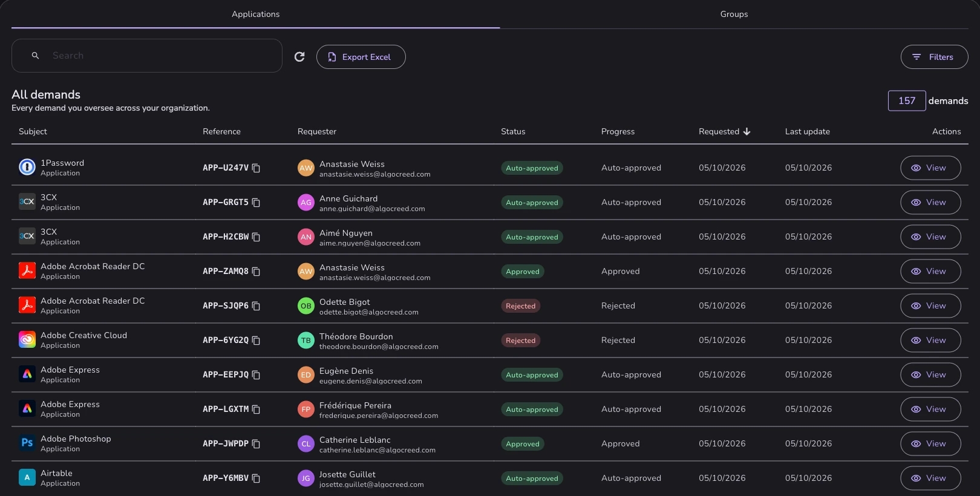Click Catherine Leblanc's CL avatar

[x=306, y=444]
